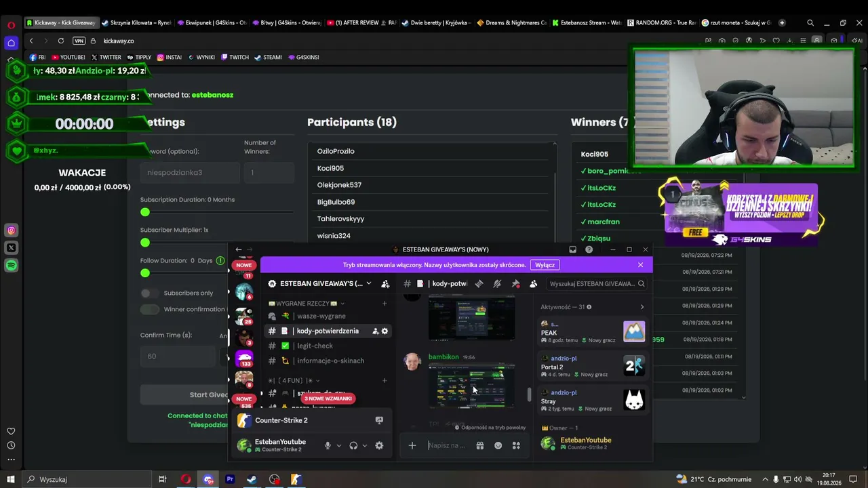Open notification settings (crossed bell) in channel header
The height and width of the screenshot is (488, 868).
497,283
